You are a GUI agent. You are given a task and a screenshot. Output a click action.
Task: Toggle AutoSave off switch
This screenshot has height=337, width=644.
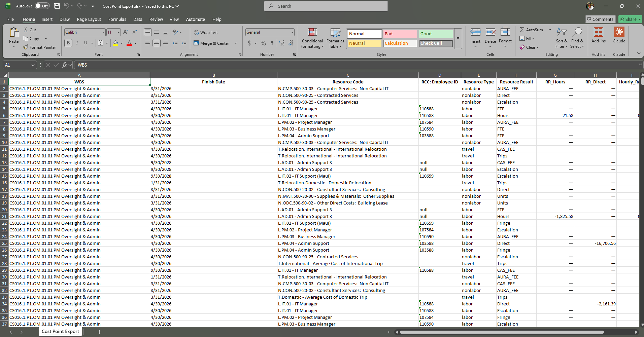[x=42, y=6]
